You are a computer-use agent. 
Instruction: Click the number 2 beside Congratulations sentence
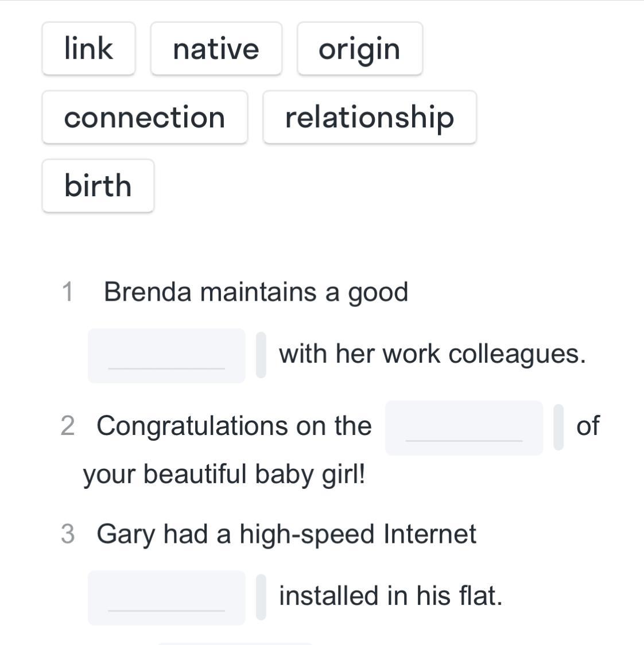point(67,426)
